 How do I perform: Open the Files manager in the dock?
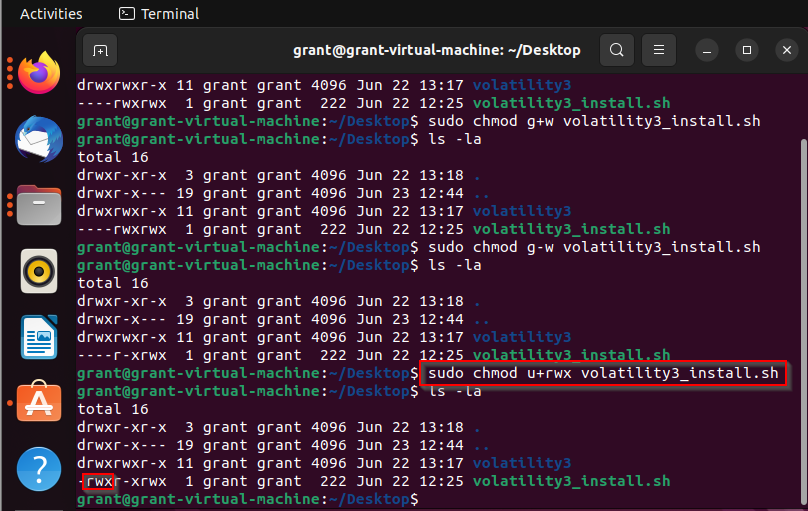pos(39,205)
